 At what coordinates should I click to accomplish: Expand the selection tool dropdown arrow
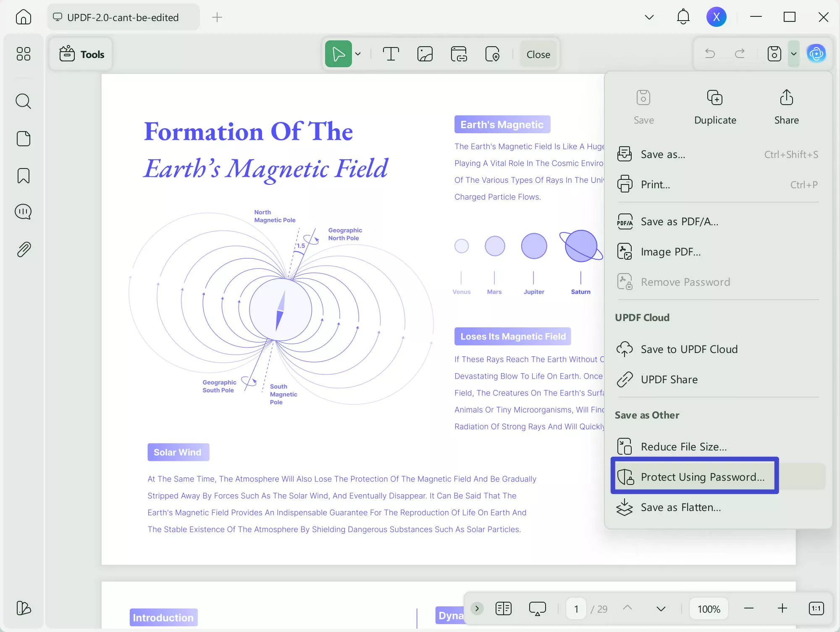click(x=358, y=54)
